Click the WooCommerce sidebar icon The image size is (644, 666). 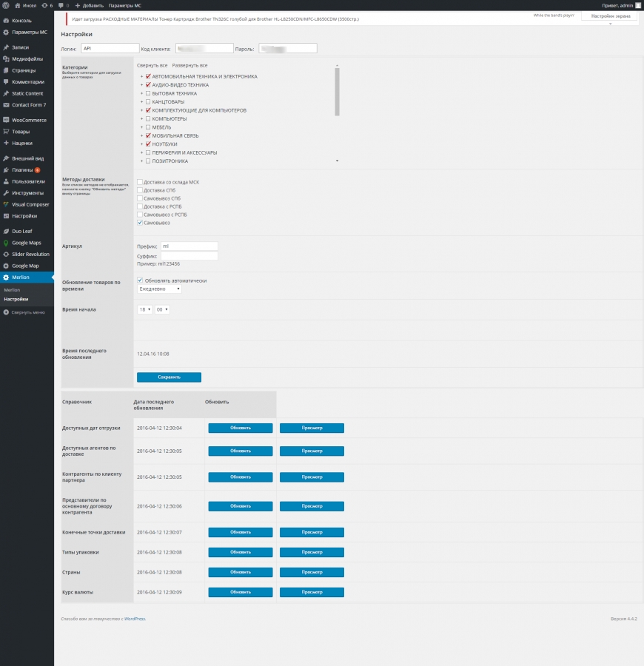pos(6,120)
